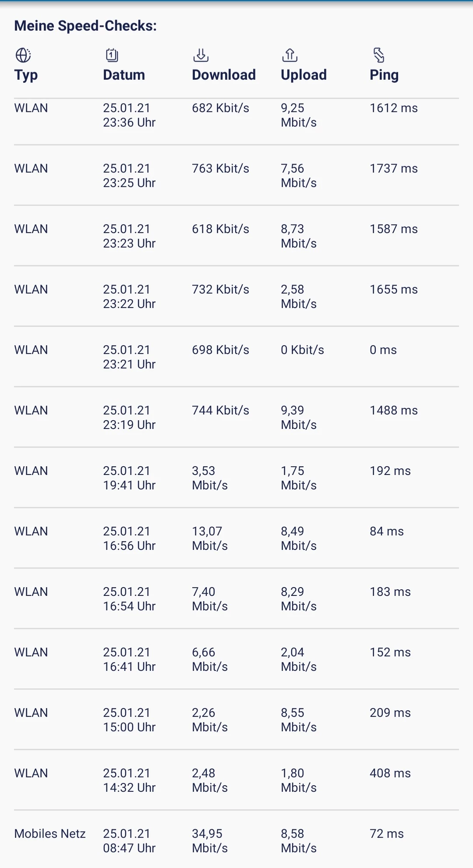Click the download arrow icon
Image resolution: width=473 pixels, height=868 pixels.
coord(201,55)
